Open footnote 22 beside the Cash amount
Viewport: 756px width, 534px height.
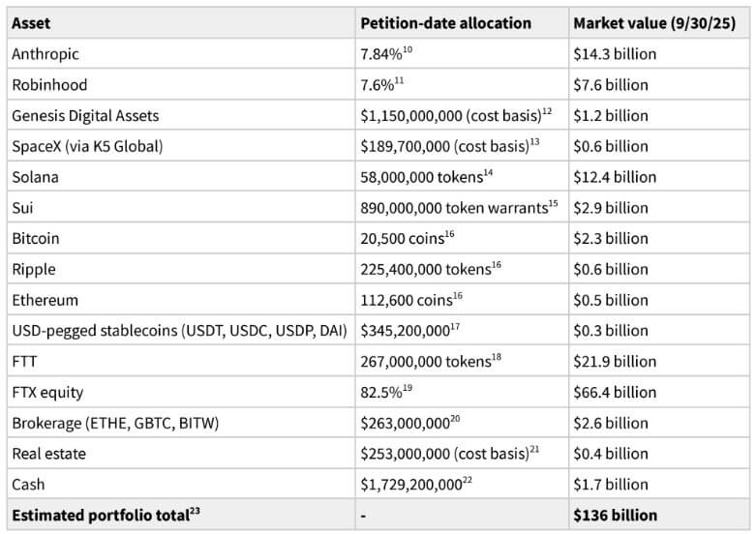[466, 481]
